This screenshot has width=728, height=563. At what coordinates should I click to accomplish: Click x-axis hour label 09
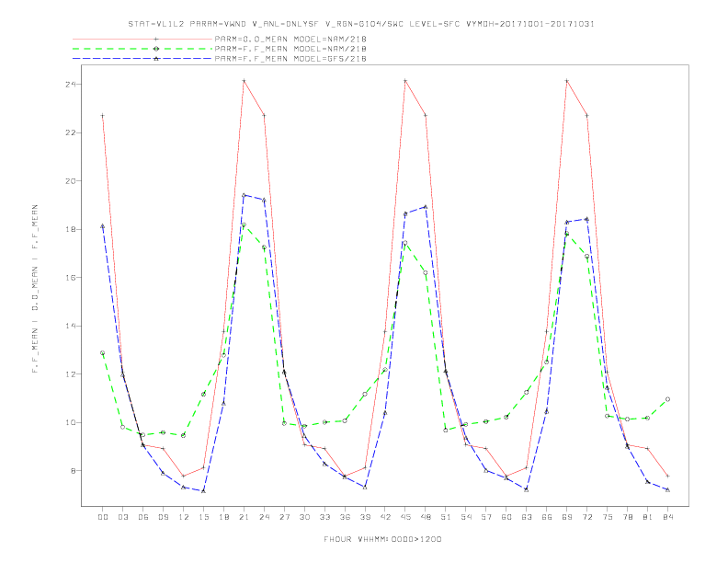(163, 517)
